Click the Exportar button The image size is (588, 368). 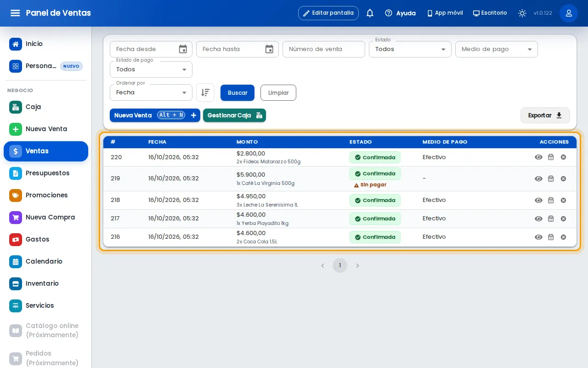pyautogui.click(x=545, y=115)
